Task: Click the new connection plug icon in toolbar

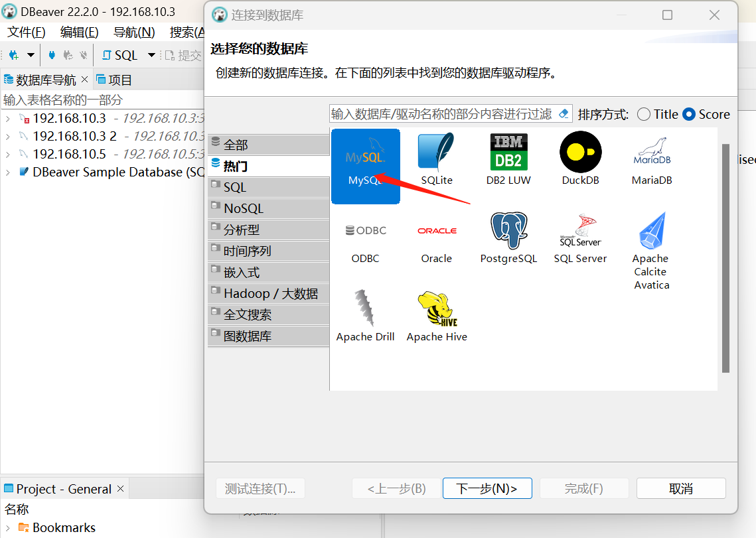Action: coord(14,56)
